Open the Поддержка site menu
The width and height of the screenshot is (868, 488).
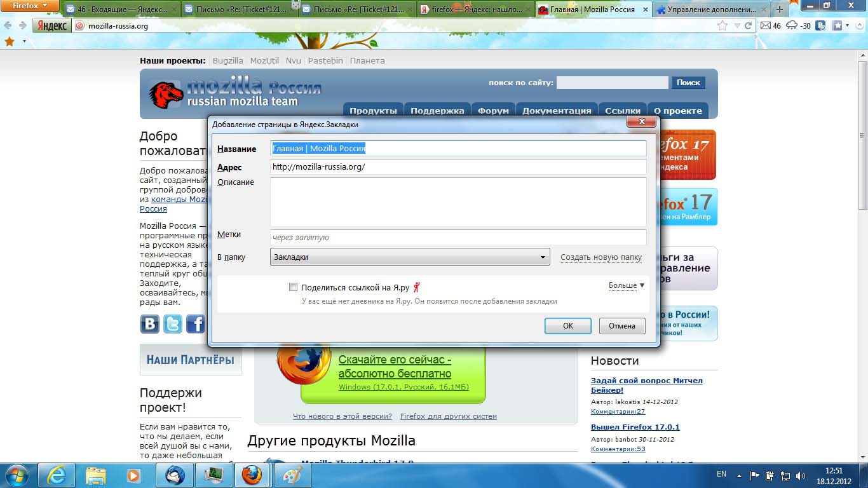pos(437,111)
